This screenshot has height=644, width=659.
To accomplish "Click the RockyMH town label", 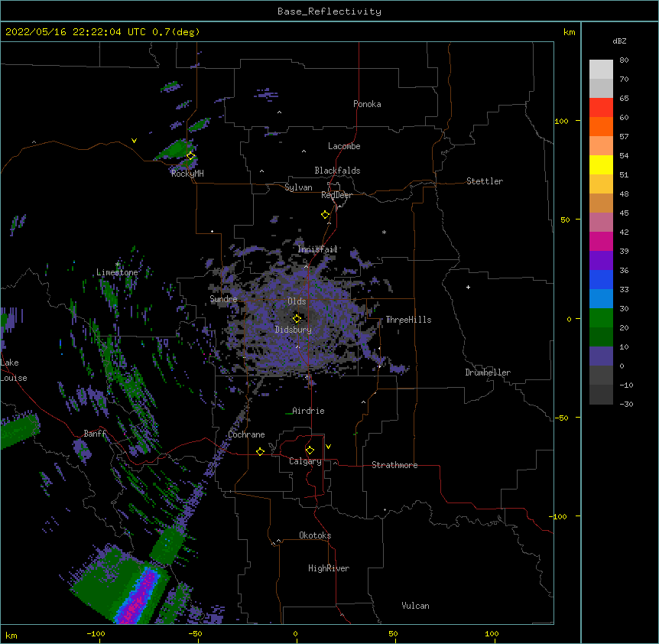I will click(x=187, y=174).
